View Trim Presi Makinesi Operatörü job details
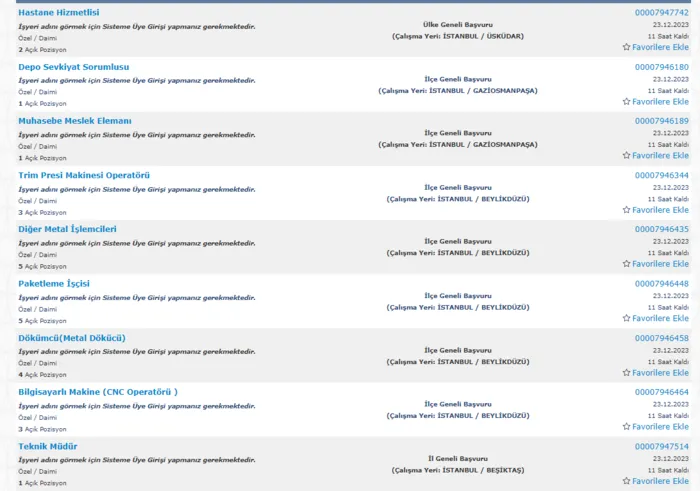Viewport: 700px width, 491px height. (84, 175)
